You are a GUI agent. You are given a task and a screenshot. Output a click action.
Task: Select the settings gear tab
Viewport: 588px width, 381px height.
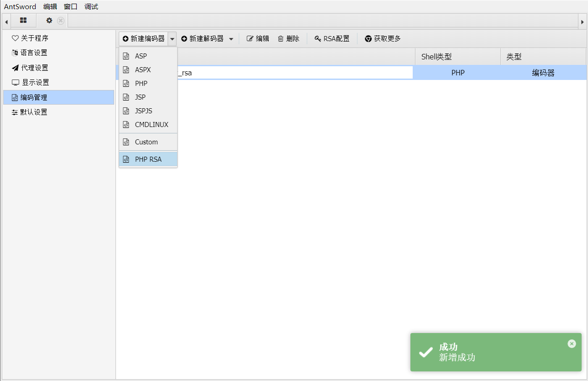point(49,21)
